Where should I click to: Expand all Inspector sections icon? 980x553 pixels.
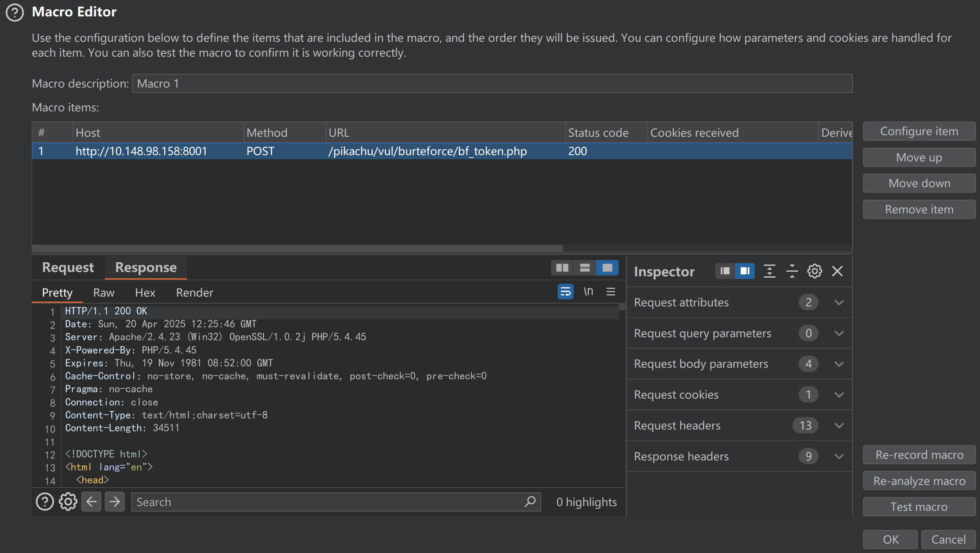[x=769, y=271]
